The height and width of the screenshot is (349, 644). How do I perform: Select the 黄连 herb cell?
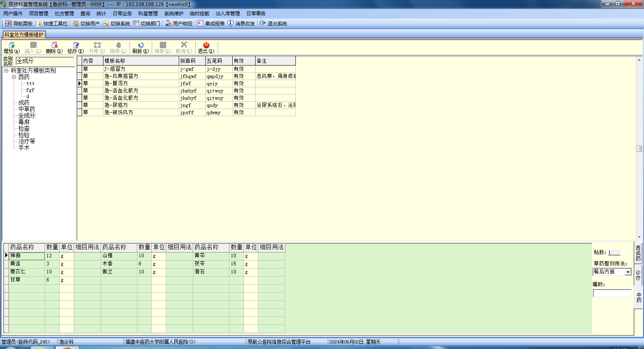27,264
